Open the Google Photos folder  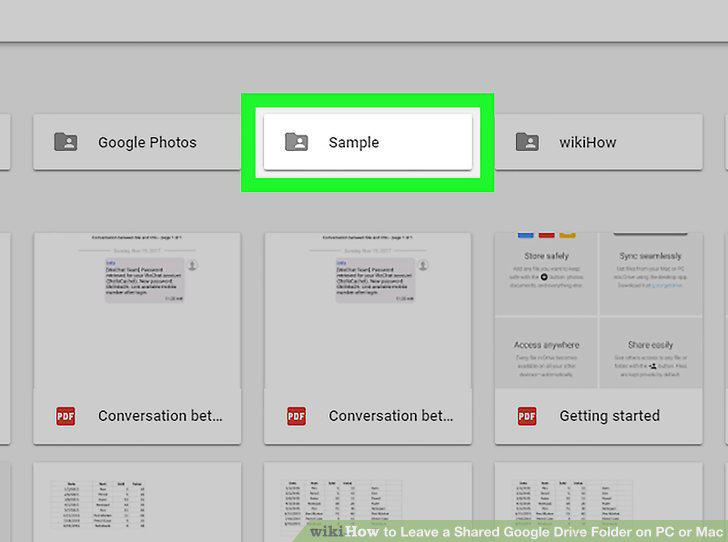tap(136, 142)
